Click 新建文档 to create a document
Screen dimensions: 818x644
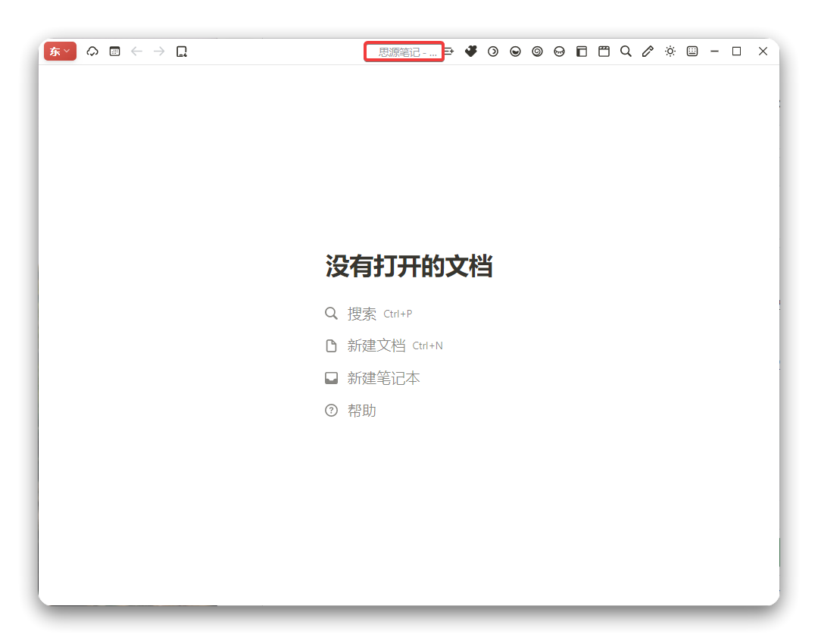point(375,345)
